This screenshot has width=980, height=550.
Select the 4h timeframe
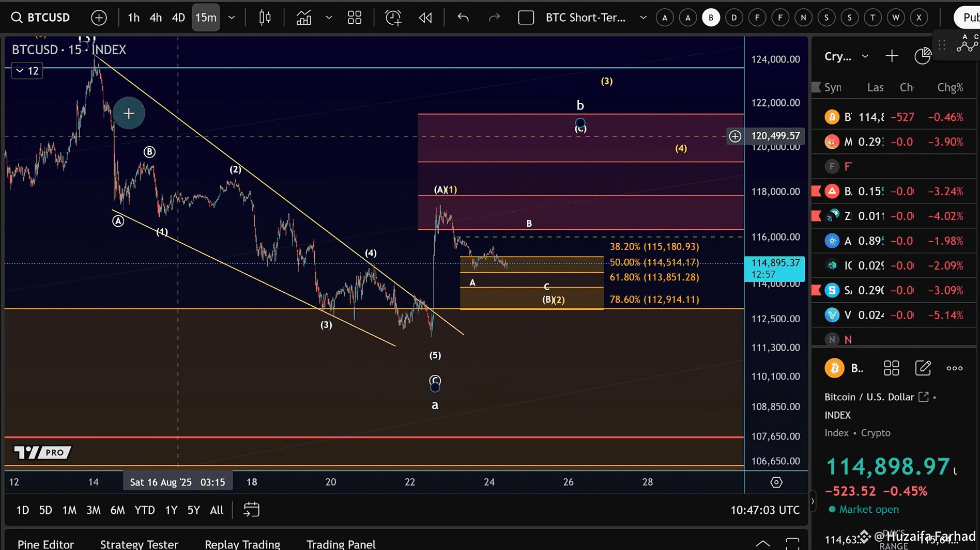point(156,18)
